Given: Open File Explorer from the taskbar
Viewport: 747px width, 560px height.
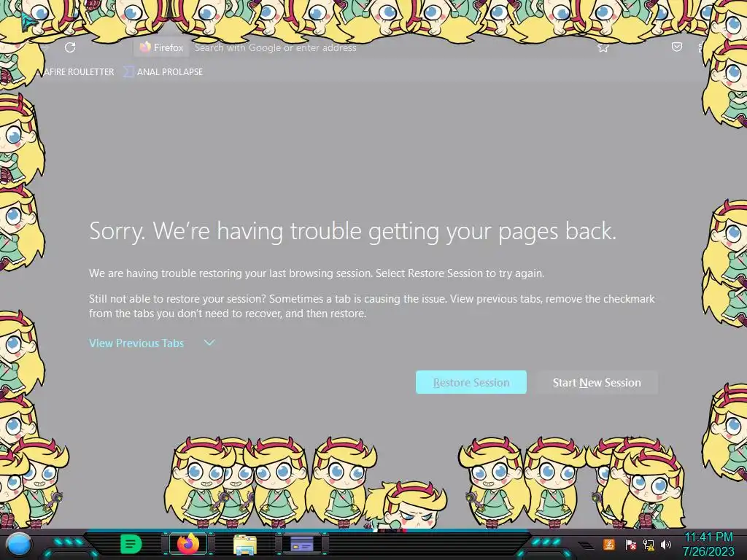Looking at the screenshot, I should pos(245,544).
